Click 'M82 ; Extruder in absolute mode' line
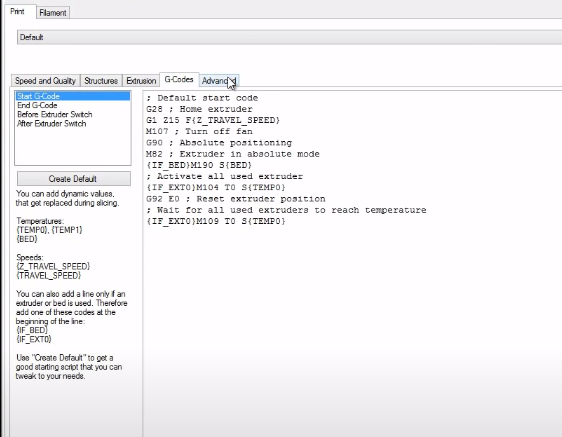The image size is (562, 437). pyautogui.click(x=233, y=154)
